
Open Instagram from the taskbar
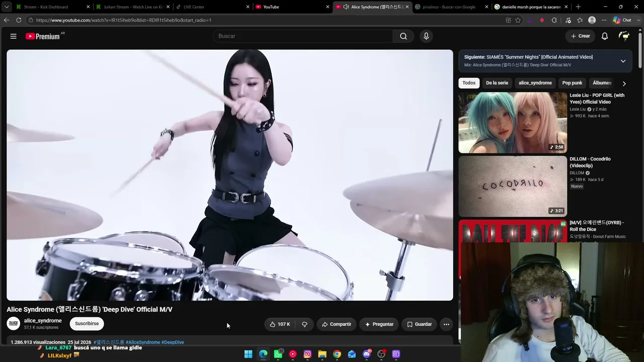(307, 354)
